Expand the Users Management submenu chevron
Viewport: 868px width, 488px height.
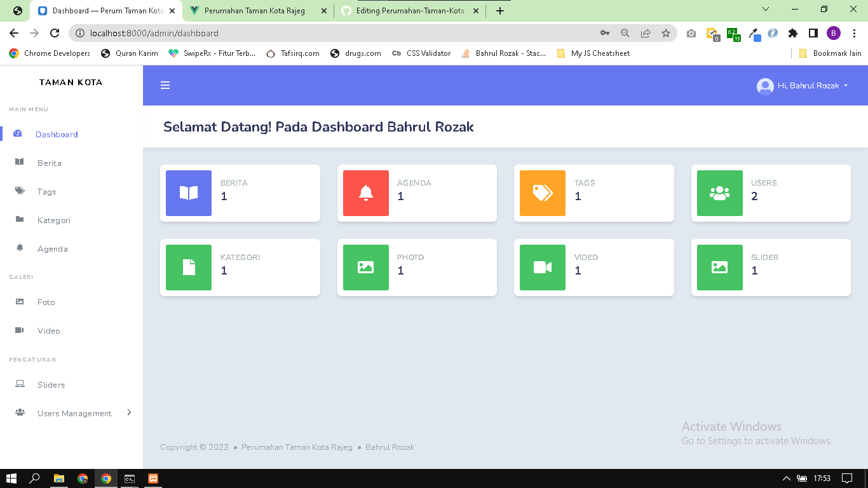tap(129, 412)
